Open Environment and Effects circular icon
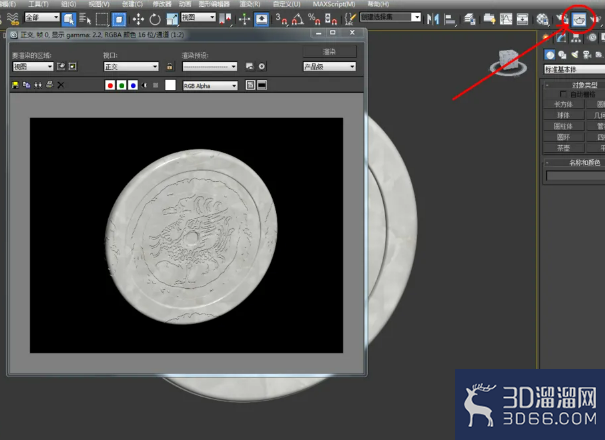The image size is (605, 440). [x=262, y=66]
